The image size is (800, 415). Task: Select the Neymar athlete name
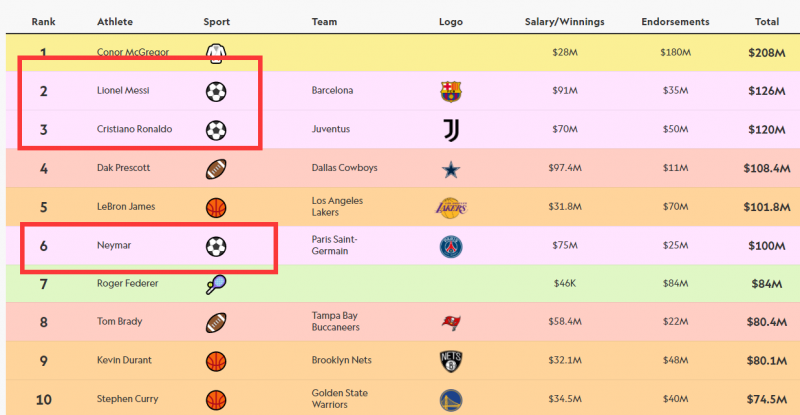tap(113, 246)
